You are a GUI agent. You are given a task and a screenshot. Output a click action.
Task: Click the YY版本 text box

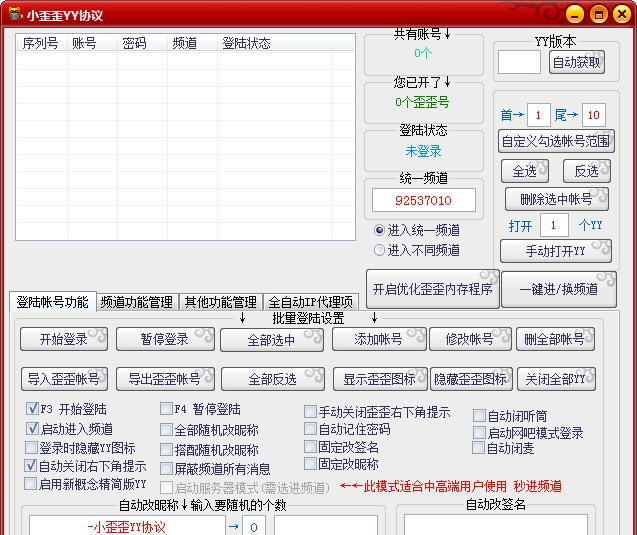pyautogui.click(x=519, y=62)
